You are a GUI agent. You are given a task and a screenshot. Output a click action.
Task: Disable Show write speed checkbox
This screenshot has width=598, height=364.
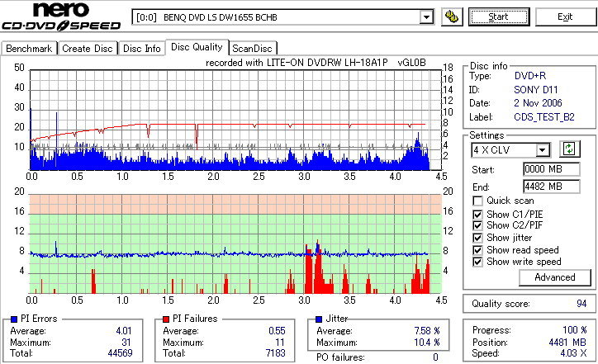[477, 262]
